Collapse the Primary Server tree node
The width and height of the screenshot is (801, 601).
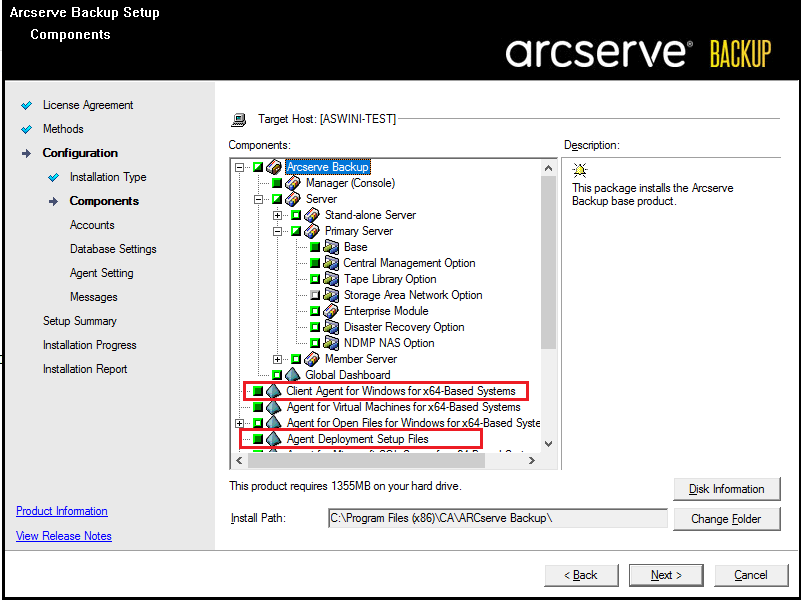click(277, 231)
